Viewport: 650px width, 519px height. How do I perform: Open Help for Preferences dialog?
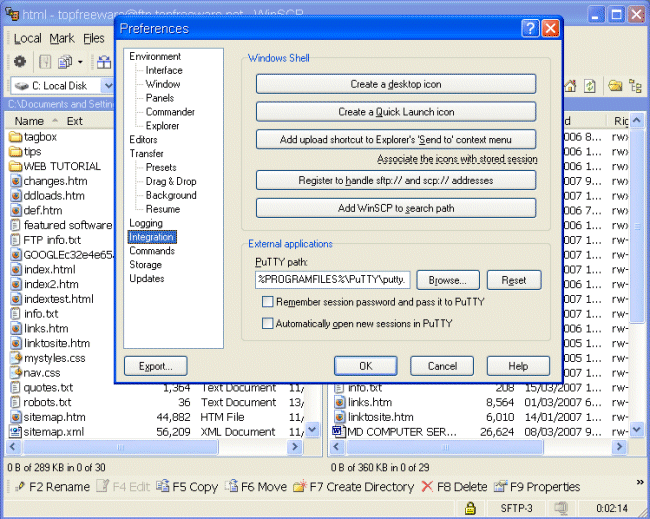pyautogui.click(x=518, y=366)
